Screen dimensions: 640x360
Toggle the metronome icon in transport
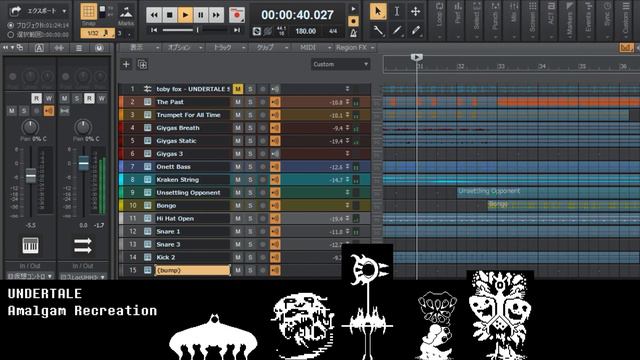coord(353,33)
